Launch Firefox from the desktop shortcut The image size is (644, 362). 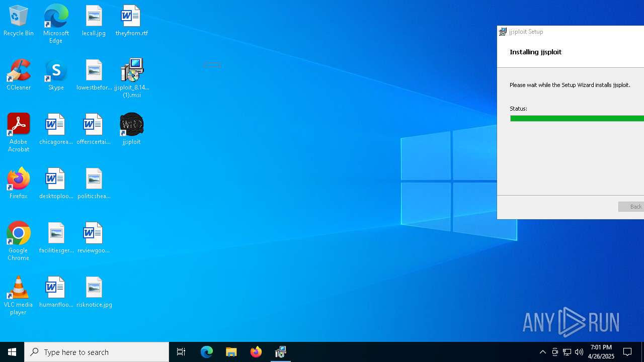pyautogui.click(x=19, y=184)
